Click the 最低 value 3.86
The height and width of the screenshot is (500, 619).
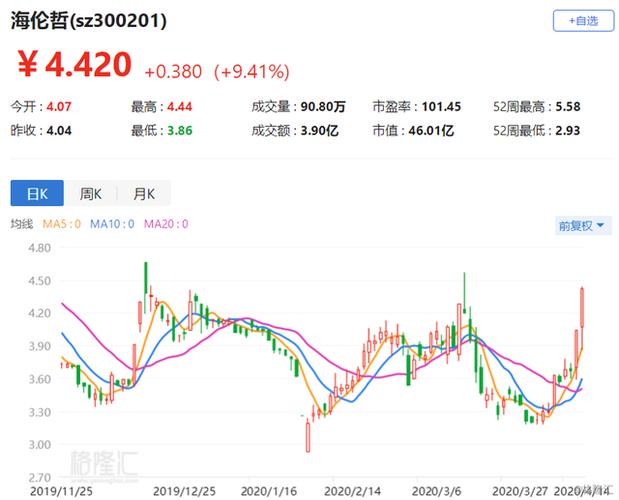[180, 131]
